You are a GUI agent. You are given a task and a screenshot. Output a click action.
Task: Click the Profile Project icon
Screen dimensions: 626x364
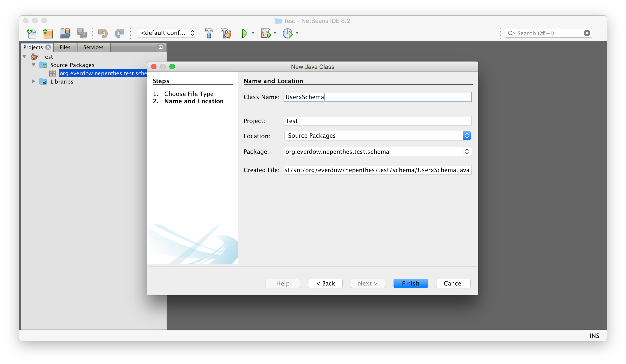point(288,33)
